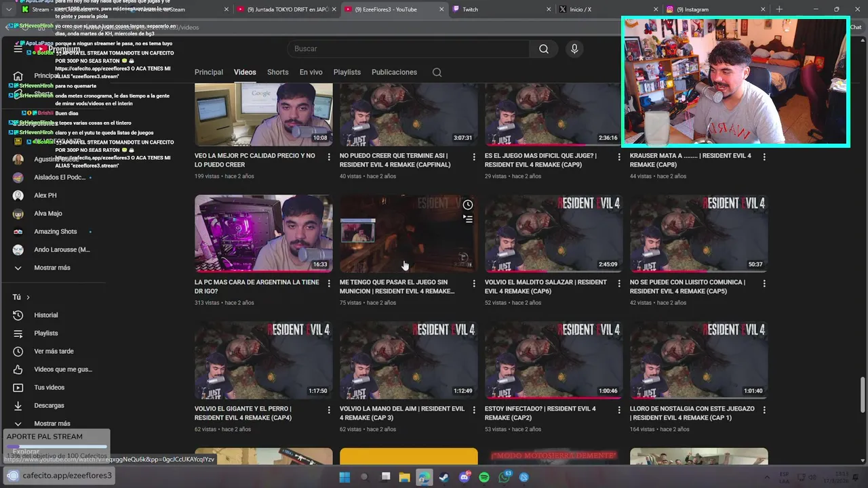Click Watch later clock icon on hovered thumbnail

tap(468, 205)
